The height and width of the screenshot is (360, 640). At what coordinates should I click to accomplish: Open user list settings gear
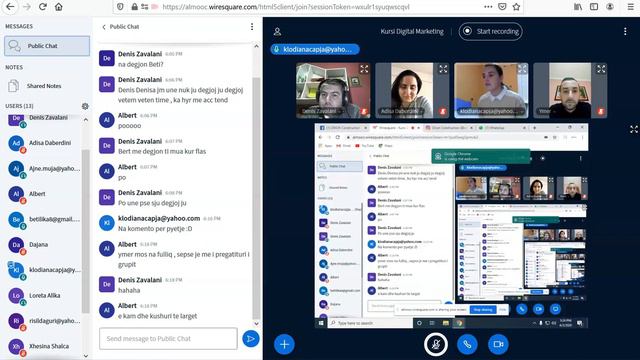point(85,106)
